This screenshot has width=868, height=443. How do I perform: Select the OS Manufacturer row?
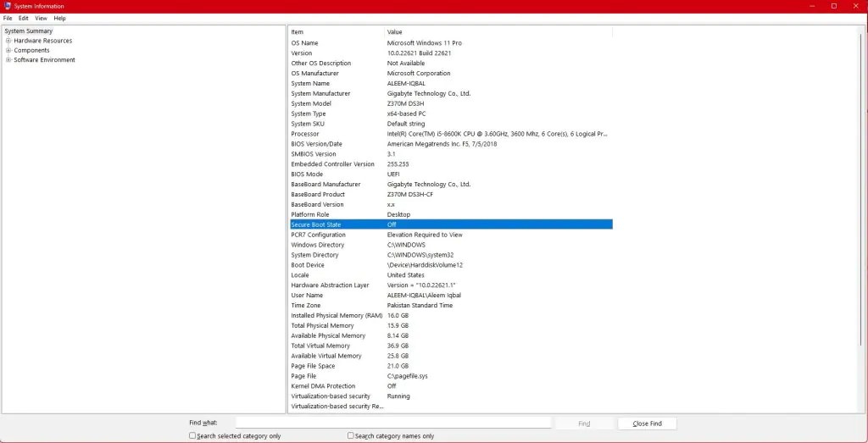451,73
